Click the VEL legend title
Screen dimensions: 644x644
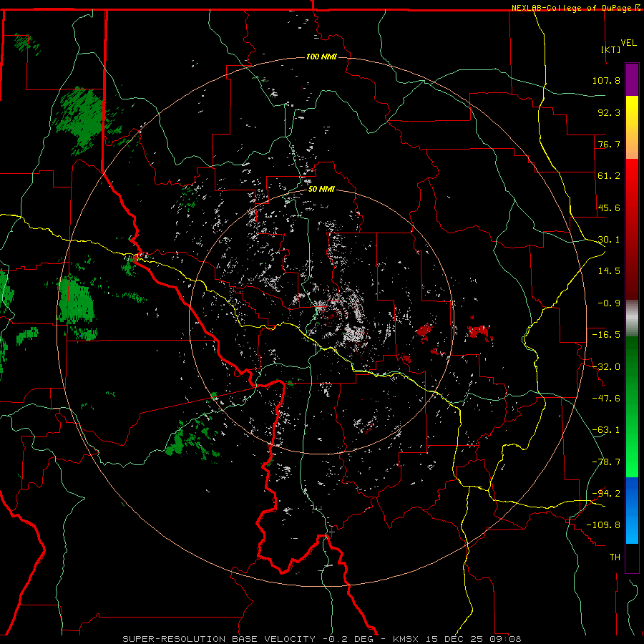pyautogui.click(x=628, y=43)
